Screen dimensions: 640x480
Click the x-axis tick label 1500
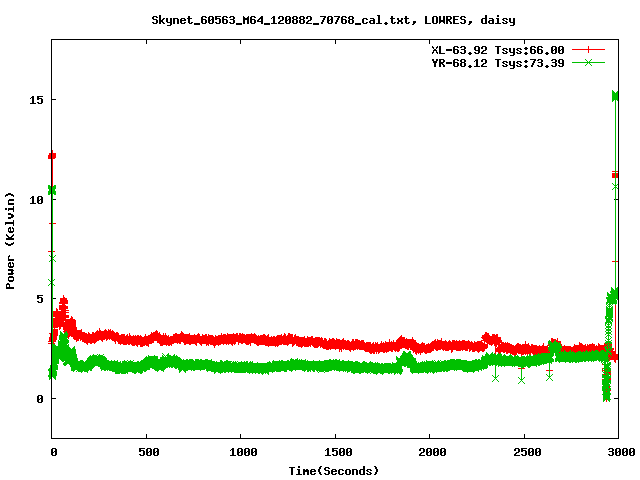(x=334, y=453)
